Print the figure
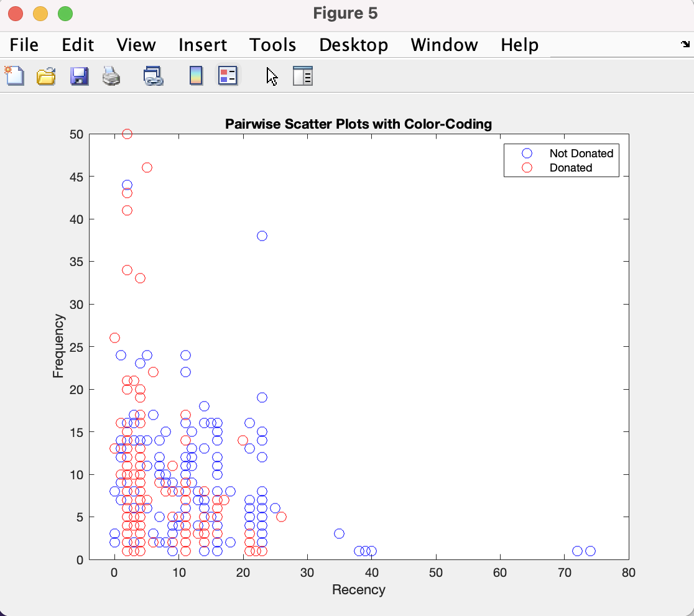694x616 pixels. click(111, 75)
